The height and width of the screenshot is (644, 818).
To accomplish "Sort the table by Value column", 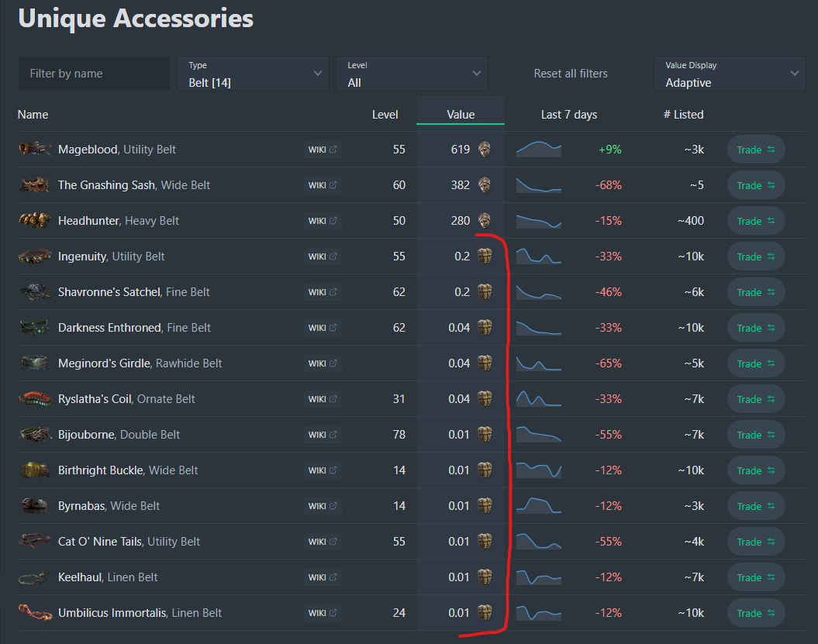I will 461,115.
